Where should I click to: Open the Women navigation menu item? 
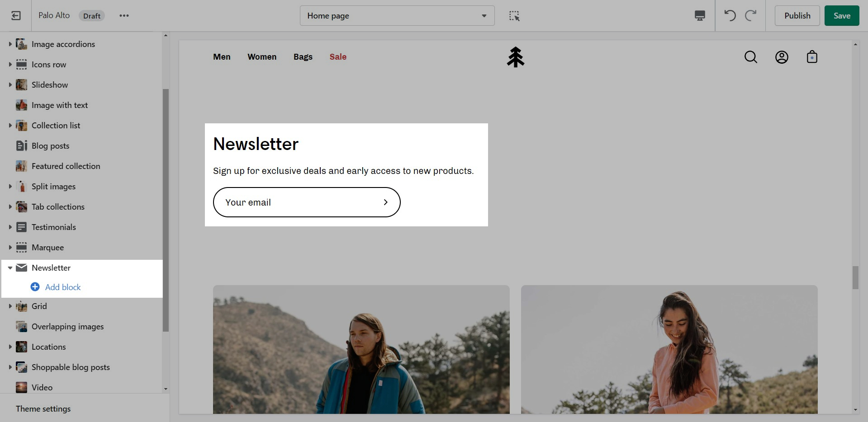click(x=262, y=57)
